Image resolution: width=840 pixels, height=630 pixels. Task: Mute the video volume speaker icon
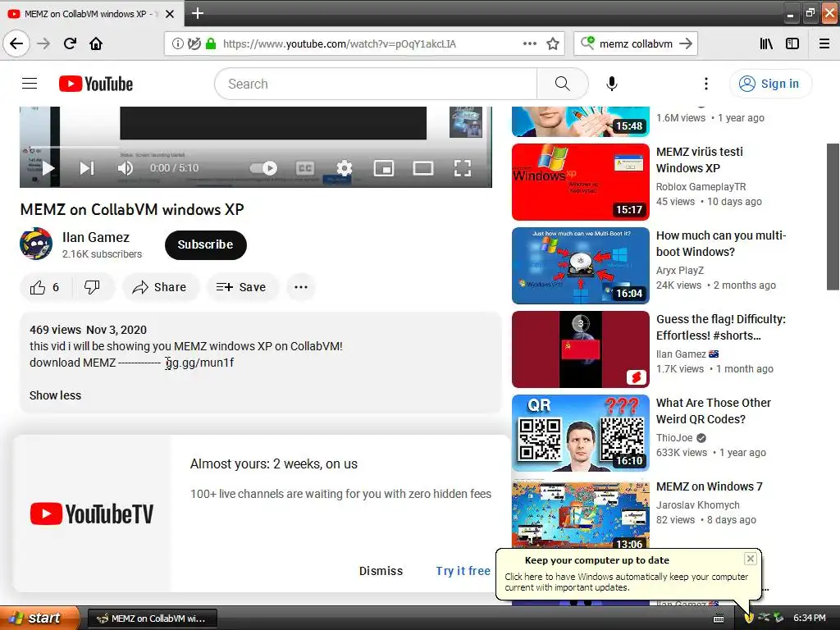coord(126,168)
